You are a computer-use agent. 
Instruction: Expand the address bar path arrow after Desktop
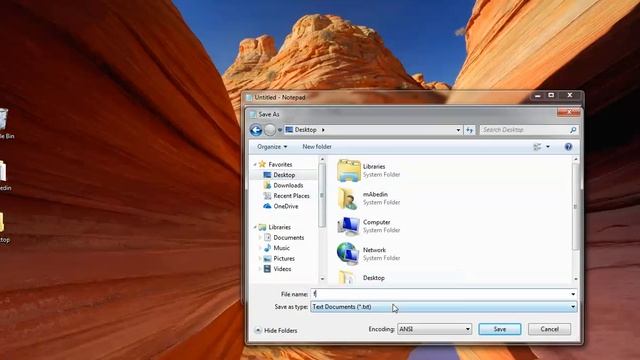click(x=323, y=130)
